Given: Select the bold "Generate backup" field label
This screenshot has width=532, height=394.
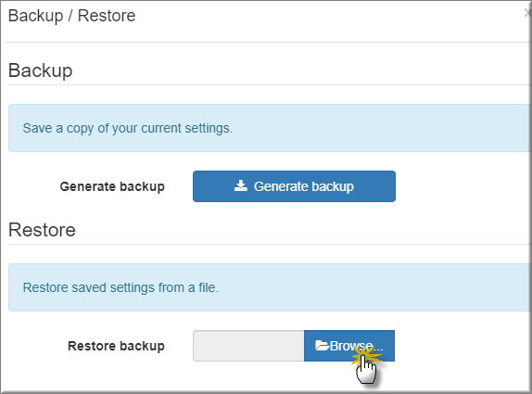Looking at the screenshot, I should [112, 186].
